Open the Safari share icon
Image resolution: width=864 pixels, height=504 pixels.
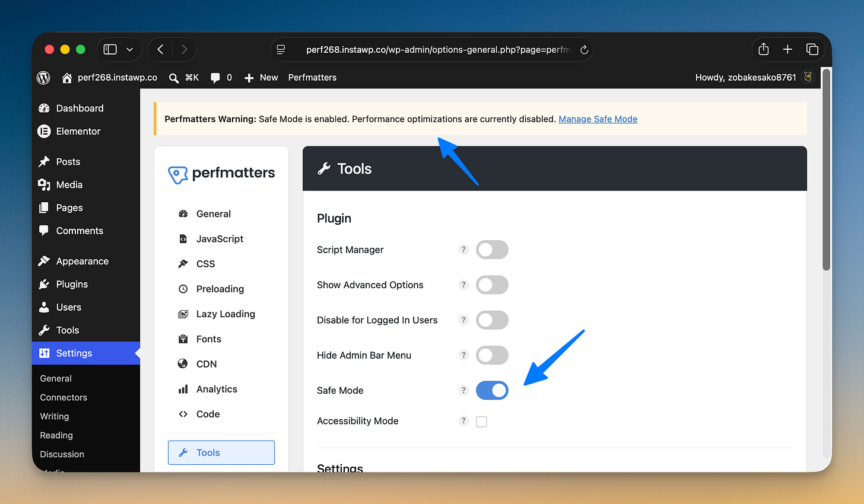[764, 49]
